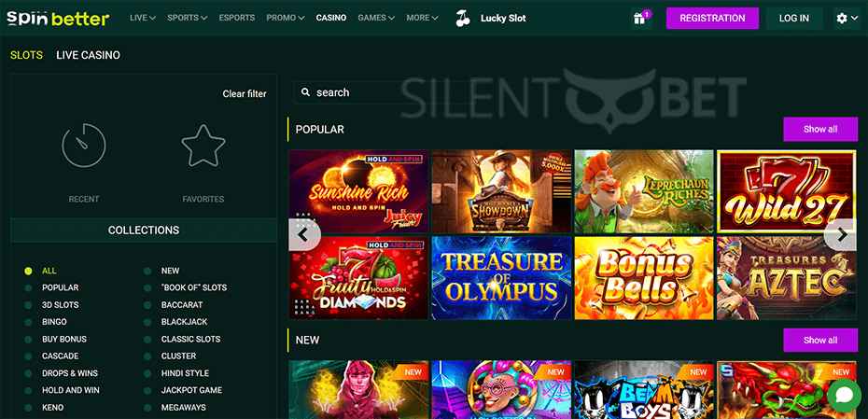This screenshot has width=868, height=419.
Task: Switch to the LIVE CASINO tab
Action: [88, 55]
